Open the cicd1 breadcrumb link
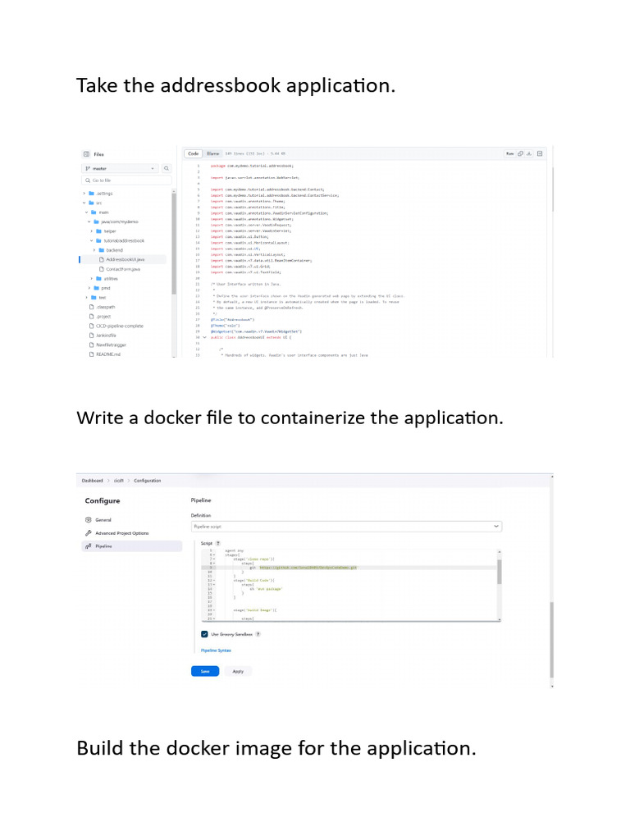The image size is (630, 840). [118, 481]
